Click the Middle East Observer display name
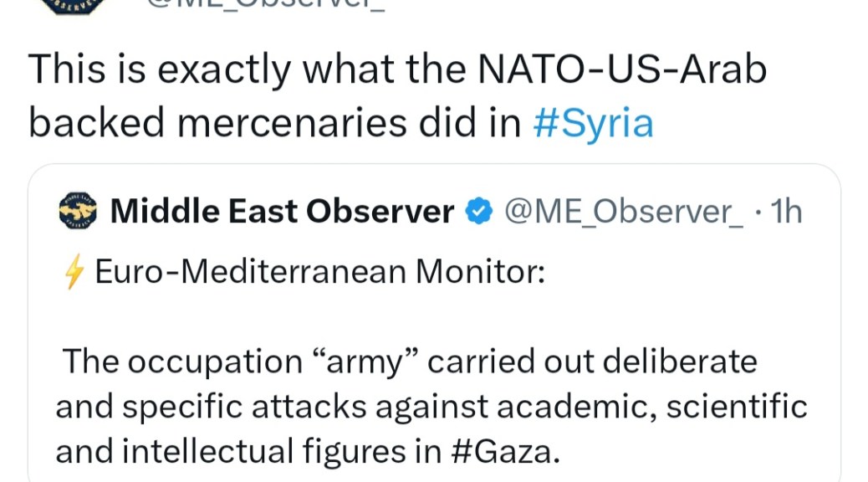Screen dimensions: 868x482 click(282, 213)
